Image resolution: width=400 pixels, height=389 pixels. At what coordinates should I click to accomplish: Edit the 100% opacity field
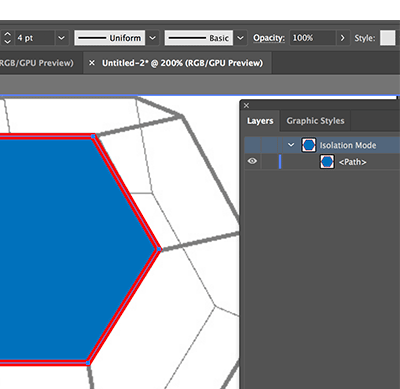312,38
